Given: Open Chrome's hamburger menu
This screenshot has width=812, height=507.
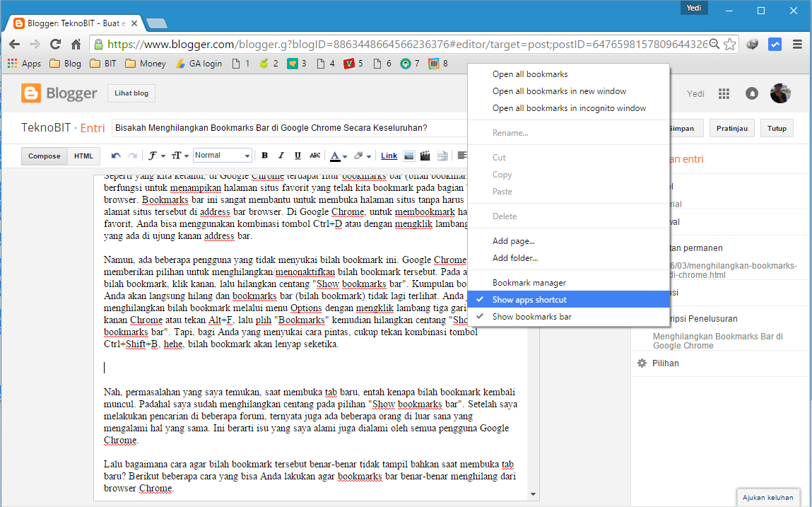Looking at the screenshot, I should click(797, 44).
